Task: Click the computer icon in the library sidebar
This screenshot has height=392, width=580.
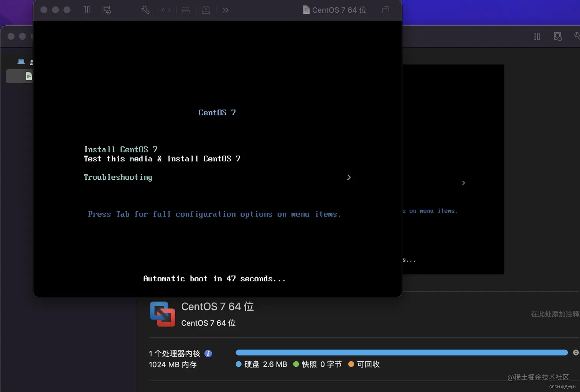Action: point(21,62)
